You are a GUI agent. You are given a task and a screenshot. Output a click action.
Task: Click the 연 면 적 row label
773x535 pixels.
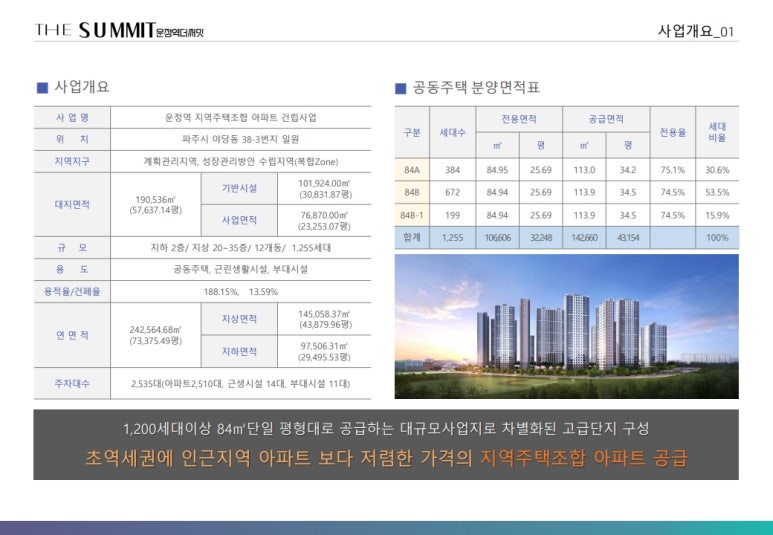72,335
